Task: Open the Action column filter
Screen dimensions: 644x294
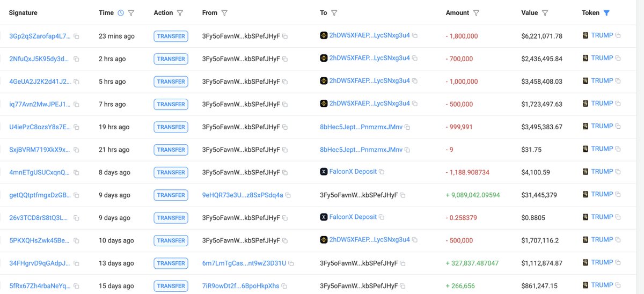Action: point(180,13)
